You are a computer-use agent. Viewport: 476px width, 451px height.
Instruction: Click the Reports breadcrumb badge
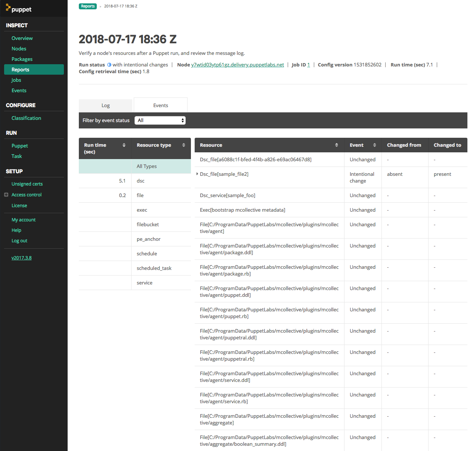point(87,6)
